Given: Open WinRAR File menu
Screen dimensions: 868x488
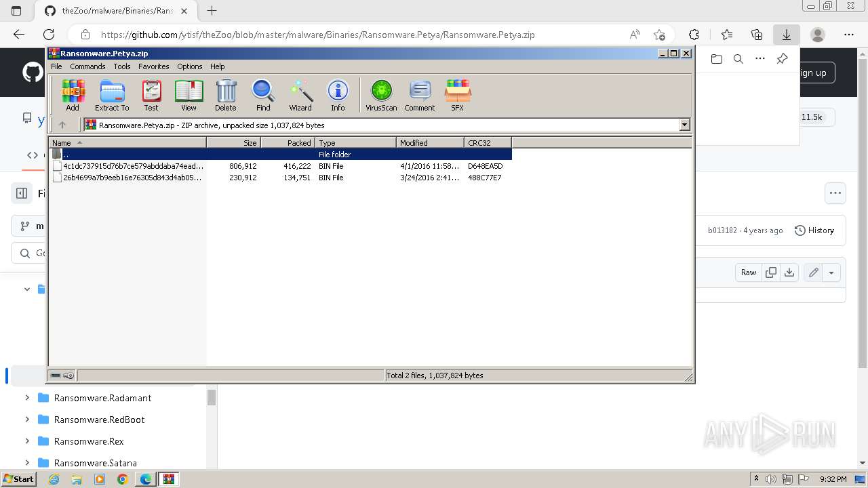Looking at the screenshot, I should [56, 66].
